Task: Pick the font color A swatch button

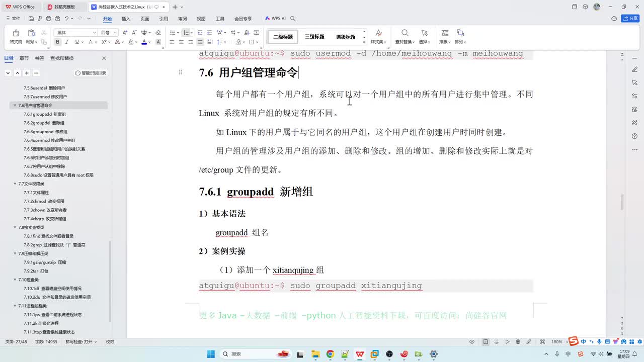Action: coord(144,42)
